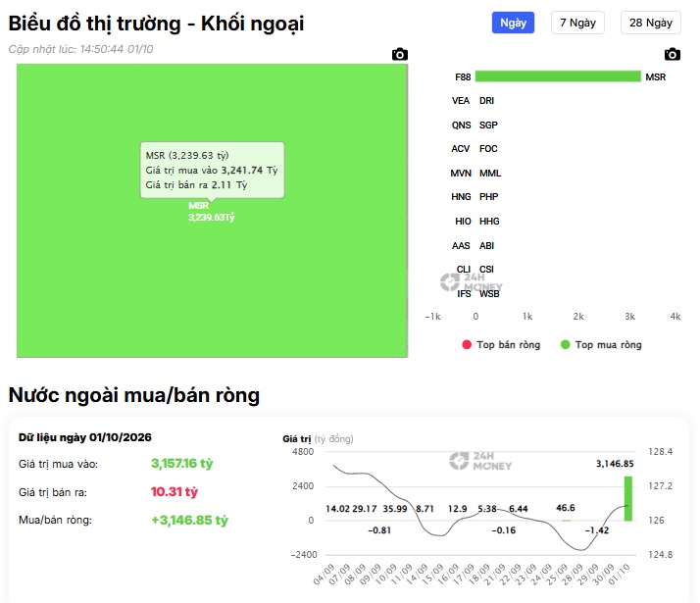Screen dimensions: 700x603
Task: Click the +3,146.85 tỷ net value
Action: [190, 520]
